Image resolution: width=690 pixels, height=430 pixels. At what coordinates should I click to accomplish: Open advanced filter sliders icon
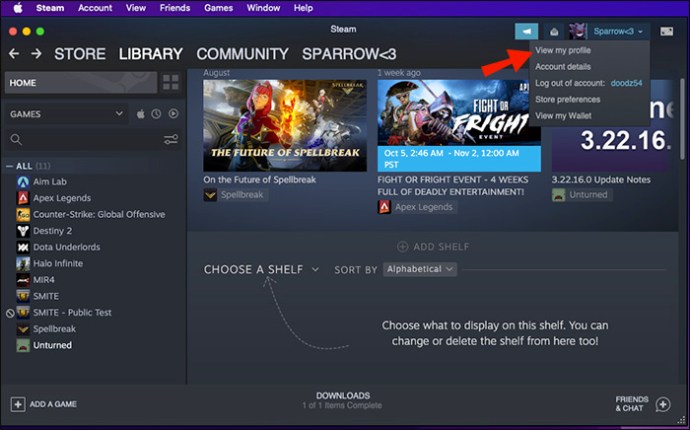[x=171, y=140]
